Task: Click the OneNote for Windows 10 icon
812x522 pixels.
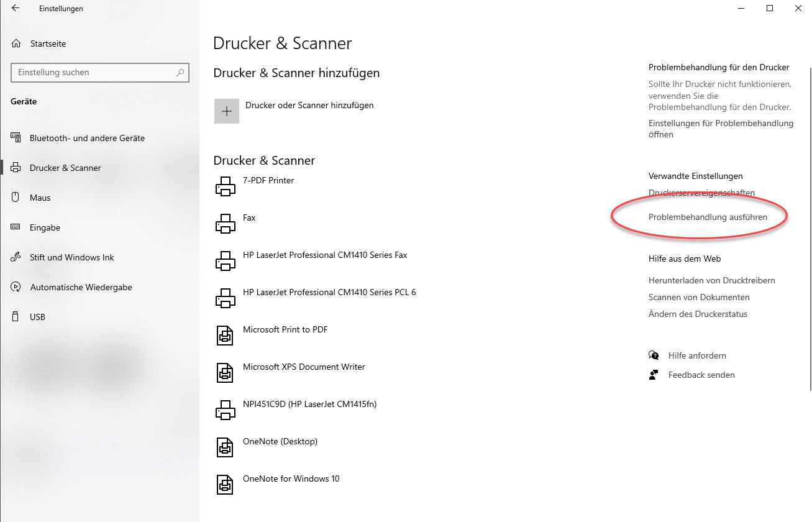Action: [225, 485]
